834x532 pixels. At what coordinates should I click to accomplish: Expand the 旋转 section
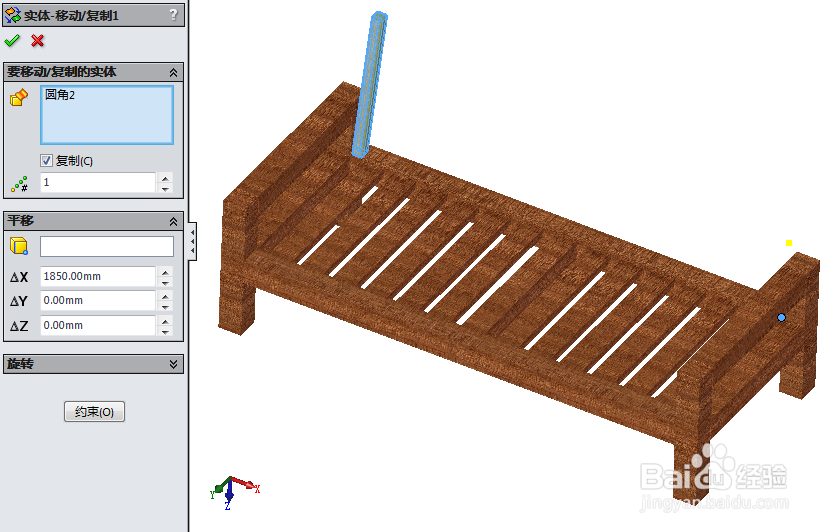click(173, 364)
